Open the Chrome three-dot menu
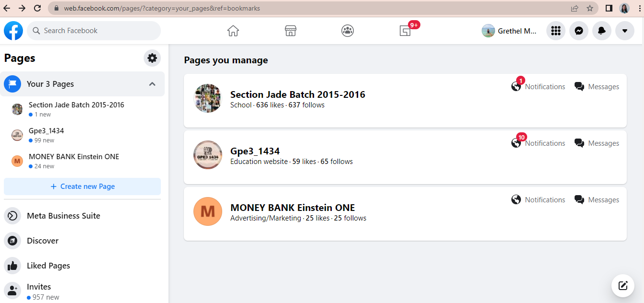The width and height of the screenshot is (644, 303). 640,8
